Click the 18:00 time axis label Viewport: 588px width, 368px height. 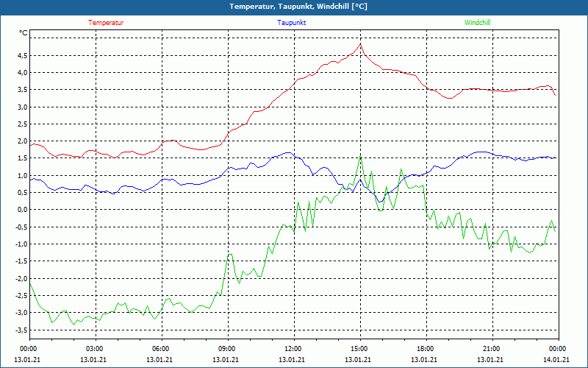pos(425,349)
